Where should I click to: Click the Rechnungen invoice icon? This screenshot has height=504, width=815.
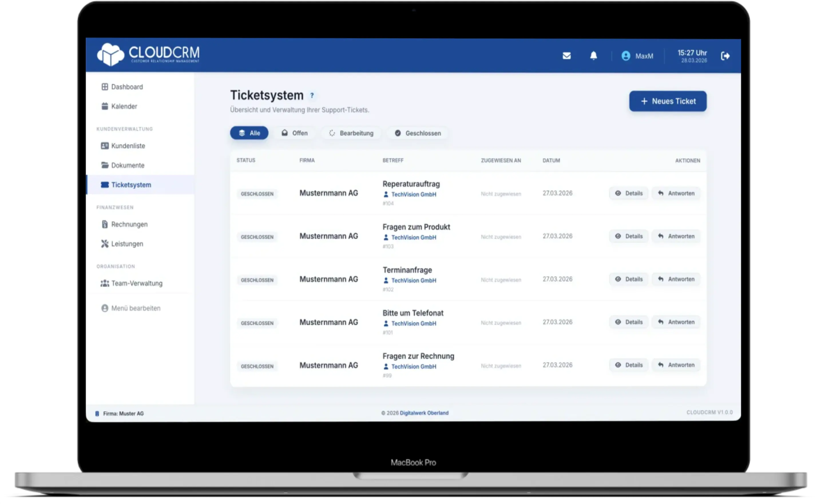point(105,224)
